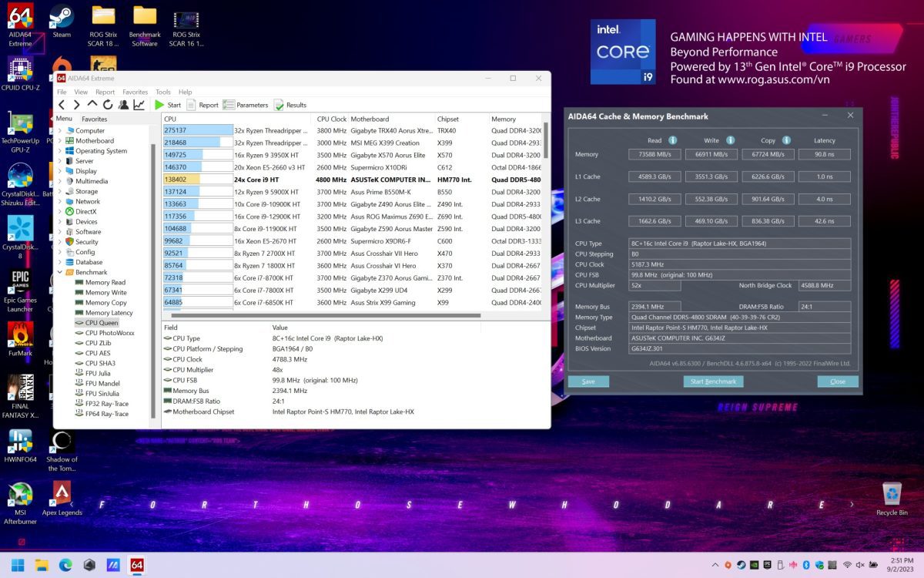Open the Windows Start menu
Viewport: 924px width, 578px height.
click(x=18, y=565)
